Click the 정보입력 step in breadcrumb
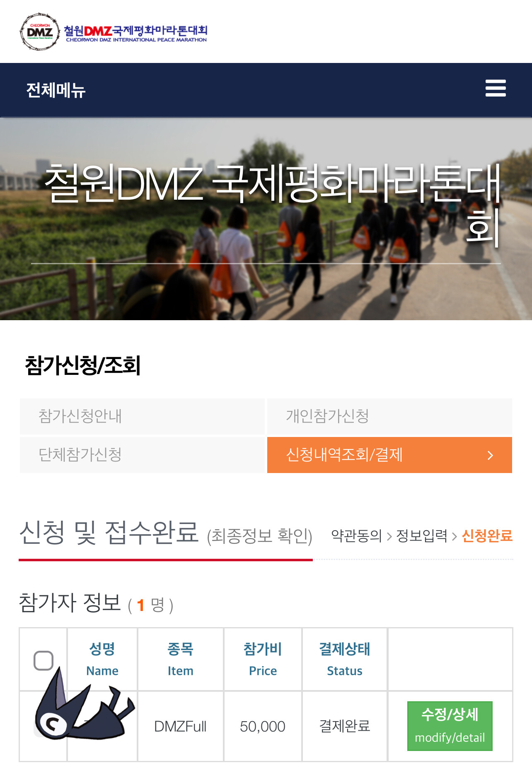532x775 pixels. pyautogui.click(x=422, y=536)
